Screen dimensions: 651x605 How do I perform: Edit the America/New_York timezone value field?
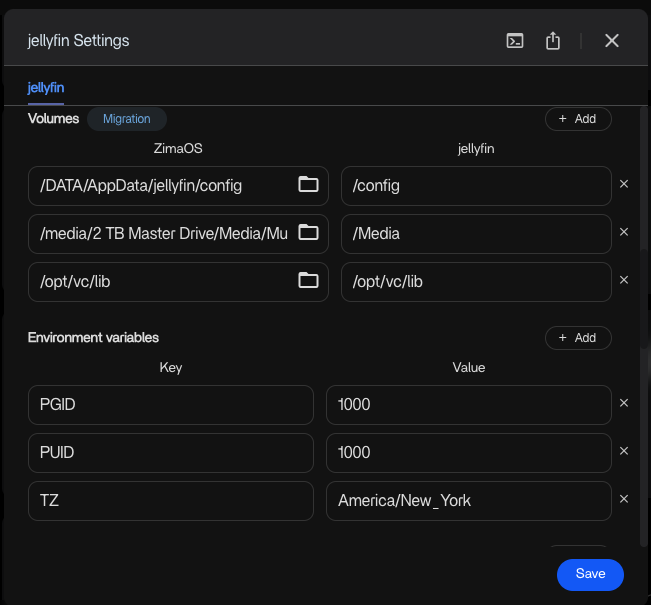point(468,501)
